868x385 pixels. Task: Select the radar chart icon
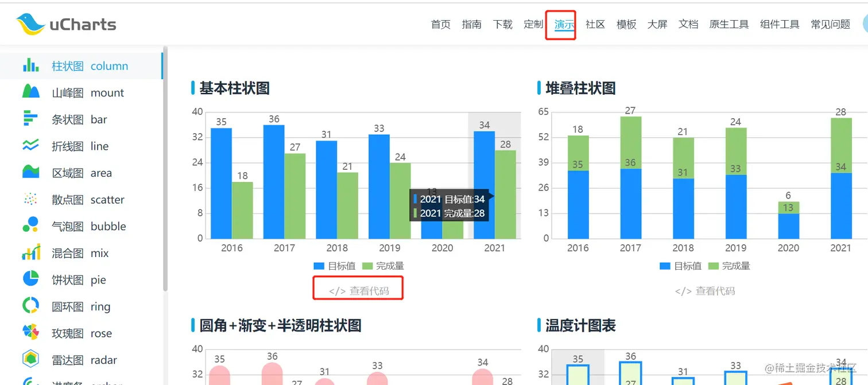click(x=30, y=359)
